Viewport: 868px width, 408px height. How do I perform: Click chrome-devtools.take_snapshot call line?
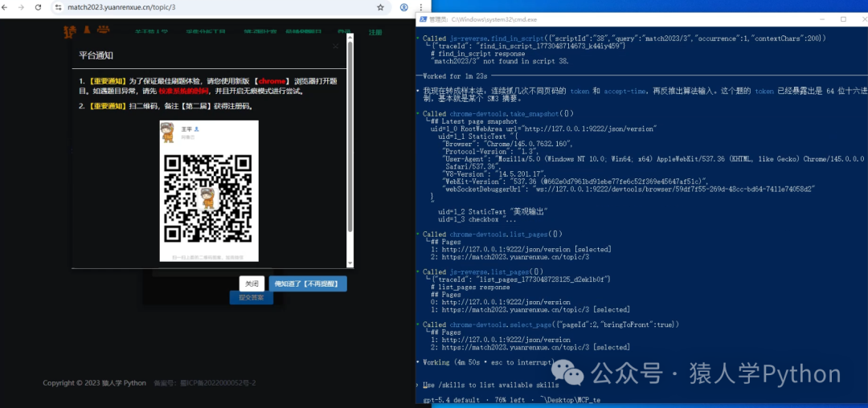click(497, 113)
